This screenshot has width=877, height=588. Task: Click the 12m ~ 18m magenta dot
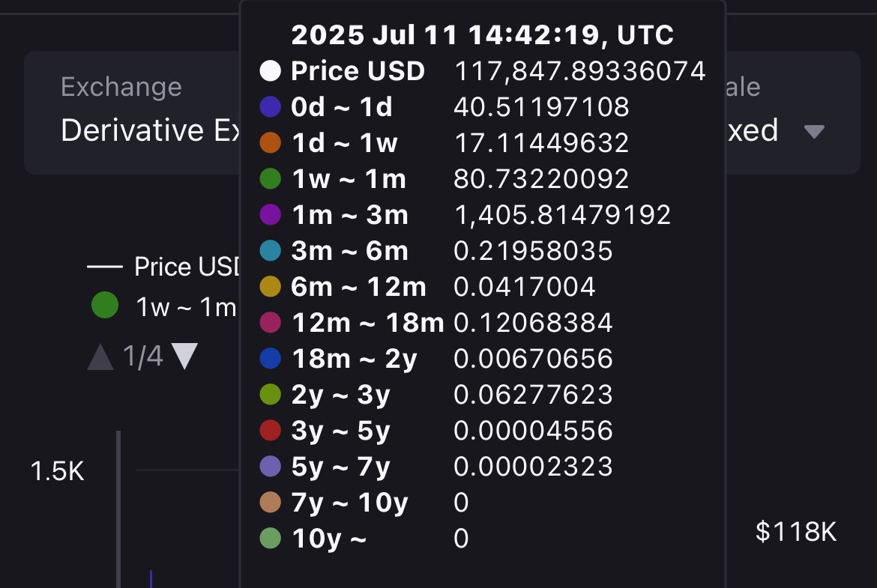pos(270,323)
